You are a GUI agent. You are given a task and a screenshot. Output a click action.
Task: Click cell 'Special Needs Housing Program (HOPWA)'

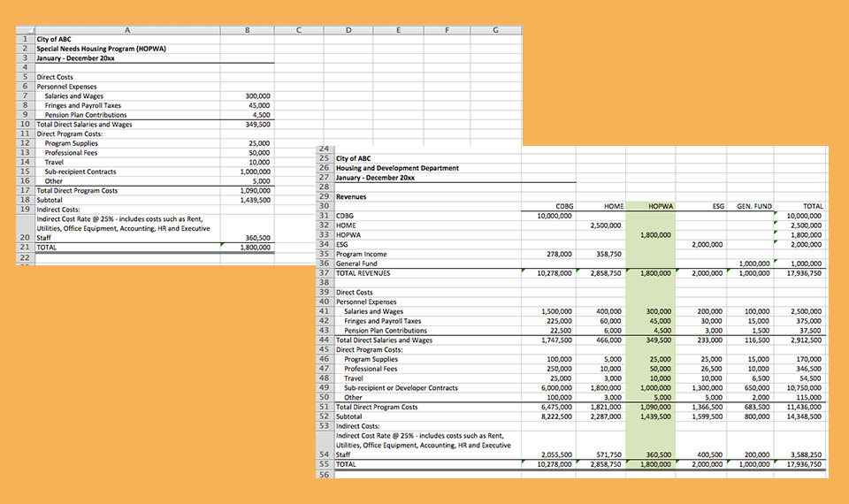tap(101, 49)
